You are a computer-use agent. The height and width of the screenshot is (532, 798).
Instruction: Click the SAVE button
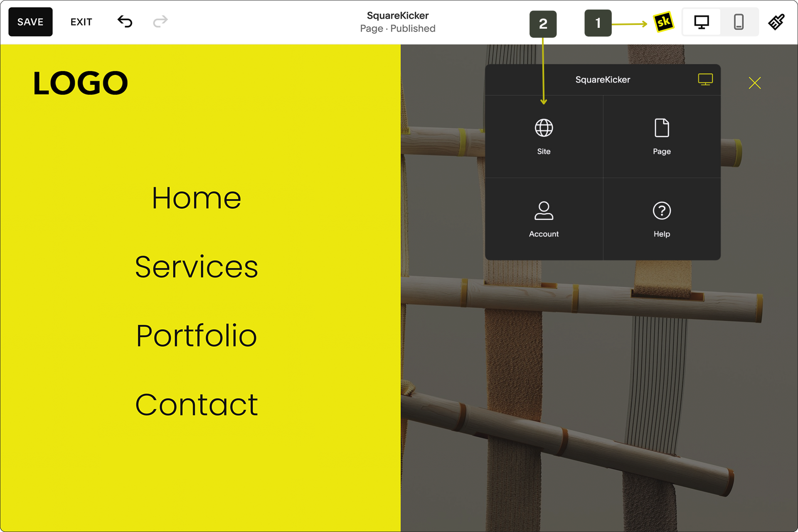coord(30,22)
